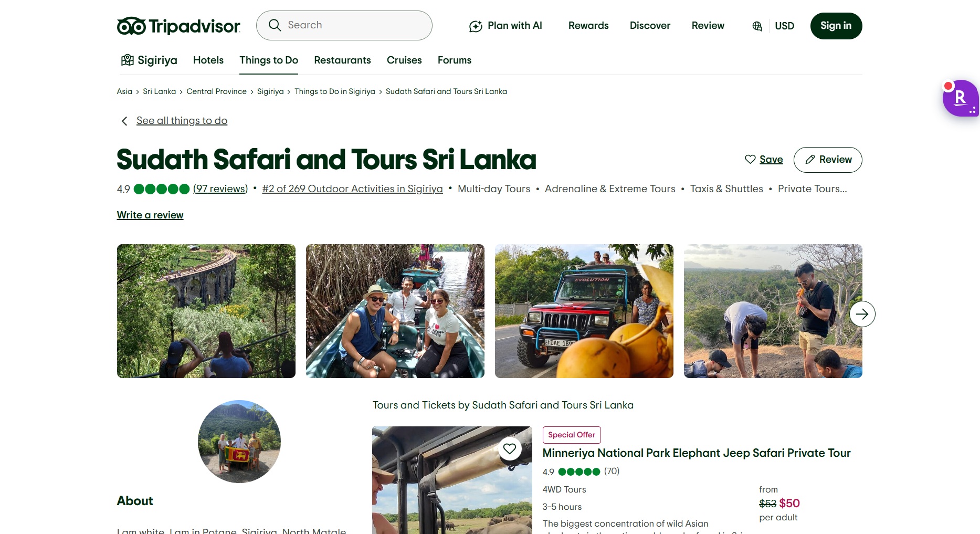The height and width of the screenshot is (534, 980).
Task: Save this activity using the heart icon
Action: [x=750, y=159]
